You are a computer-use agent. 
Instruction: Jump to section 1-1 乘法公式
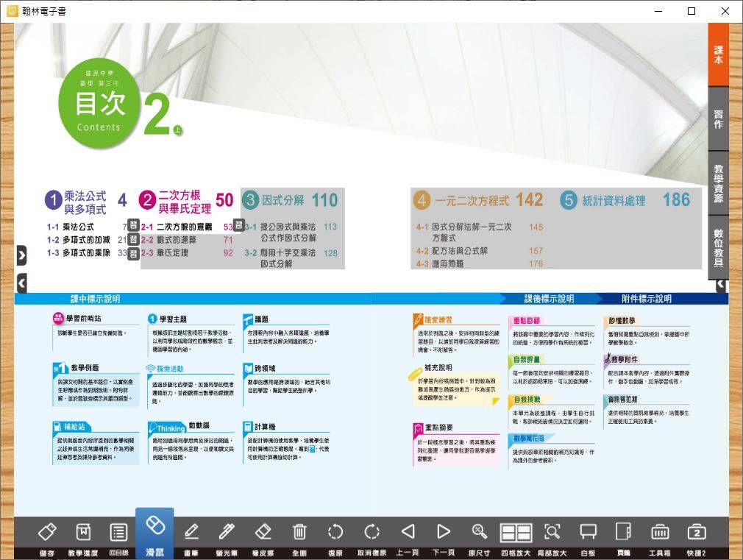87,227
